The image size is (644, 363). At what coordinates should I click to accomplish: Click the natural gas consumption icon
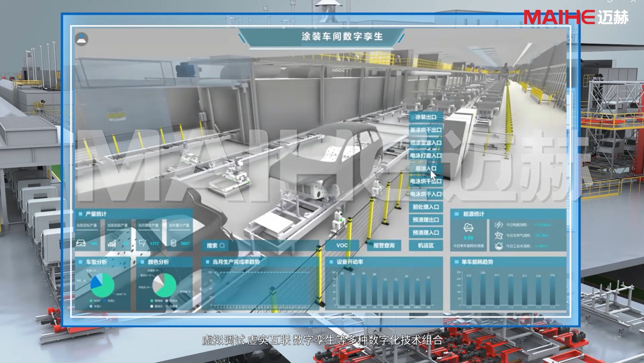pos(499,236)
